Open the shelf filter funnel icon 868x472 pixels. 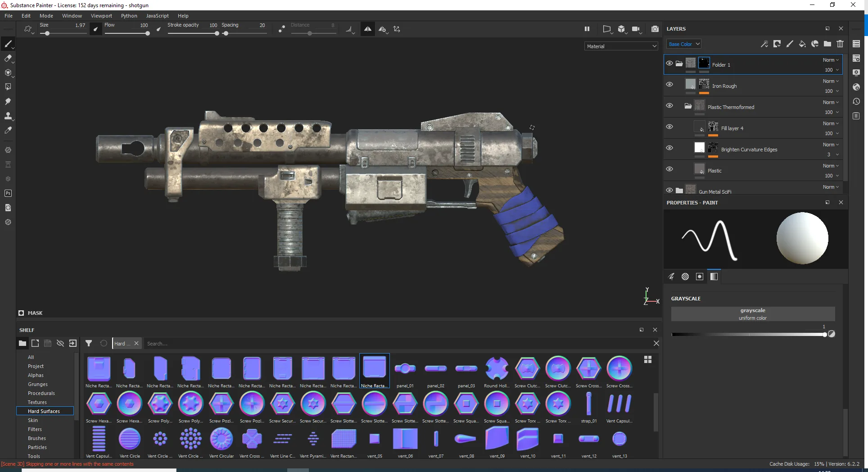coord(89,343)
